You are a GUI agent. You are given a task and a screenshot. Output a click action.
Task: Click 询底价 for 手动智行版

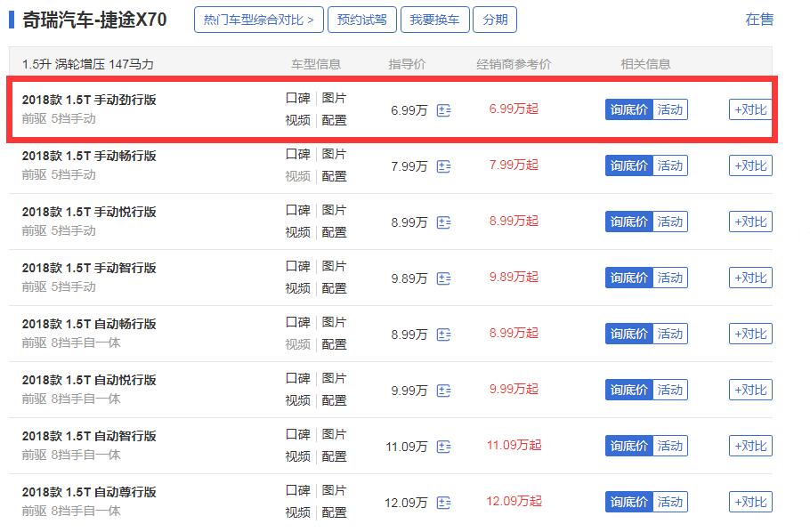(x=628, y=278)
